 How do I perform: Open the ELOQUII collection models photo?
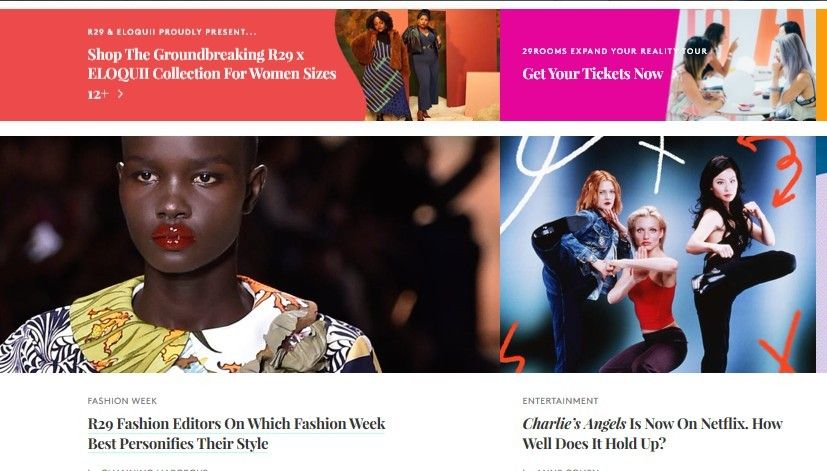coord(417,65)
